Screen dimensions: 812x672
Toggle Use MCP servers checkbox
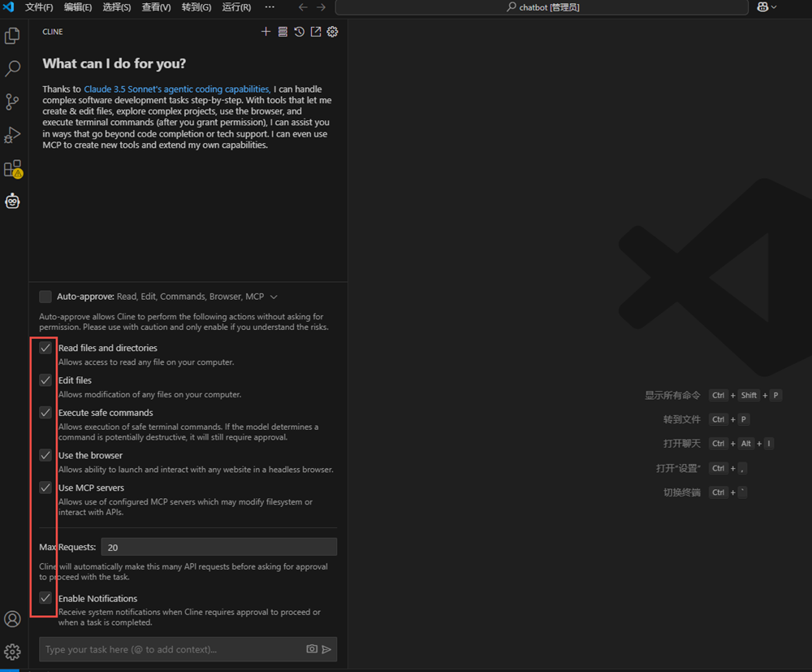click(45, 488)
